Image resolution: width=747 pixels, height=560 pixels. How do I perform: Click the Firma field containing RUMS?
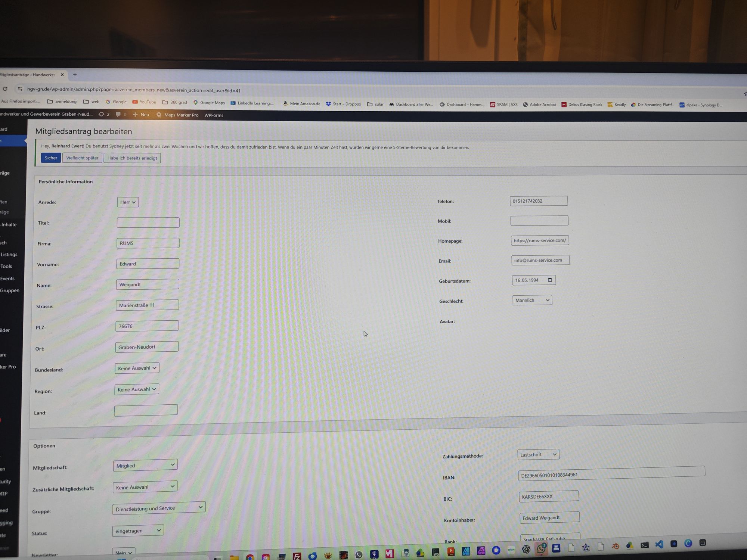coord(148,243)
